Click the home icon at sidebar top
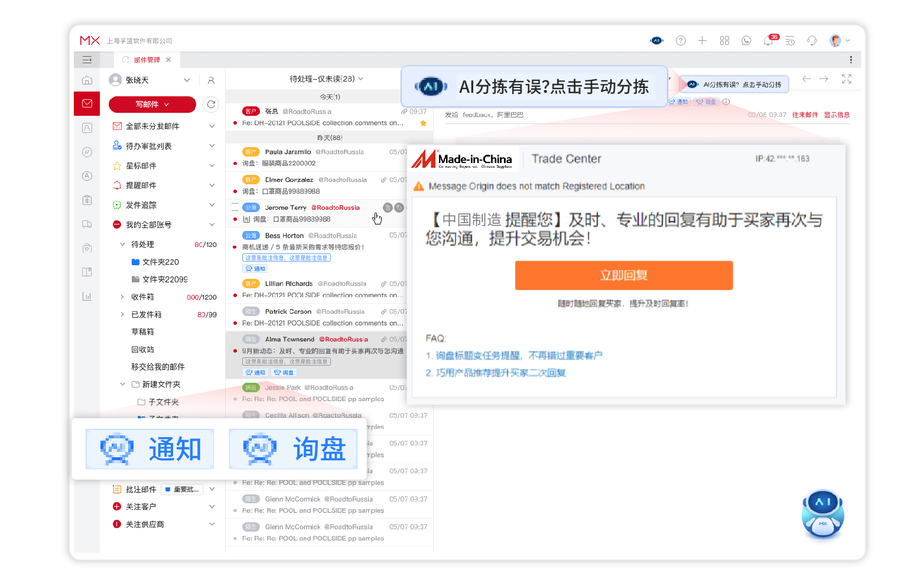 87,80
